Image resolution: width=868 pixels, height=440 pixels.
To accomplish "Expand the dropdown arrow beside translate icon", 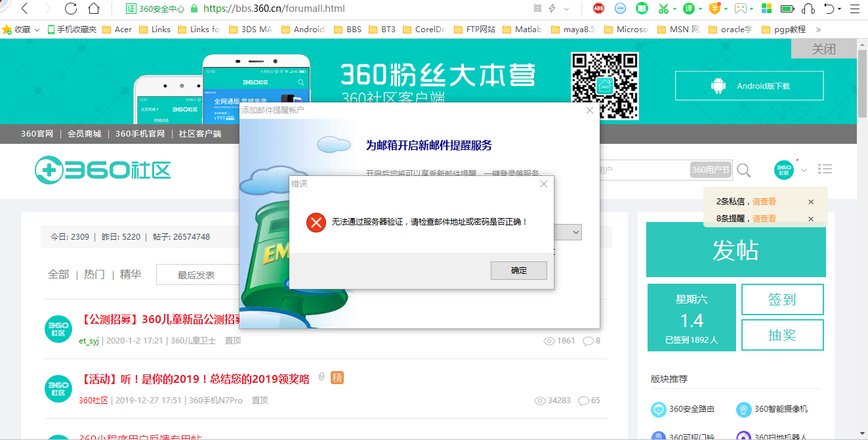I will pos(700,9).
